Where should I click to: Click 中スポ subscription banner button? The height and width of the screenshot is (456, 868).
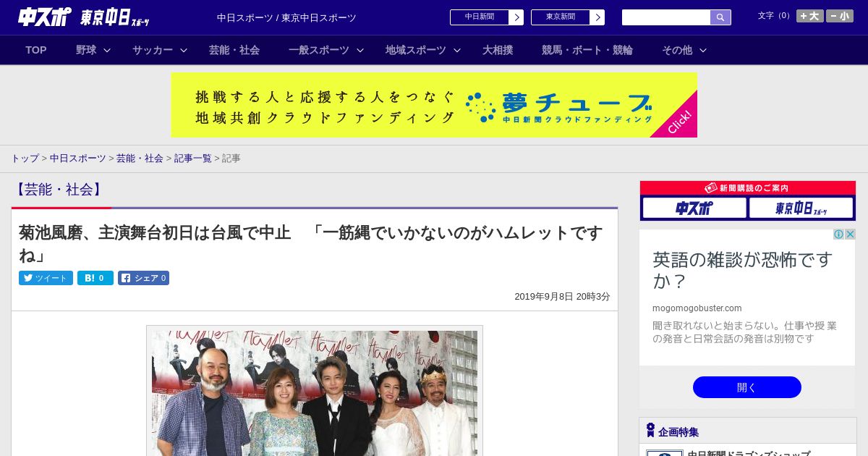(694, 208)
